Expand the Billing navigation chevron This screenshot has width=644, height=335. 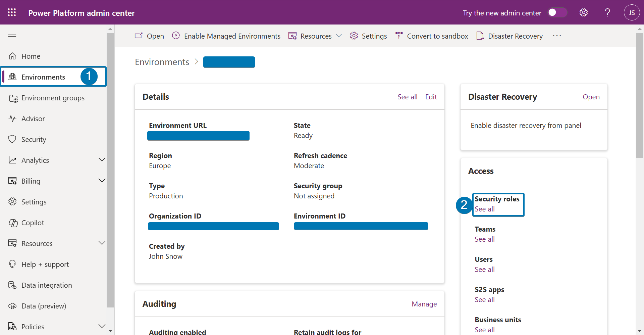[x=102, y=181]
